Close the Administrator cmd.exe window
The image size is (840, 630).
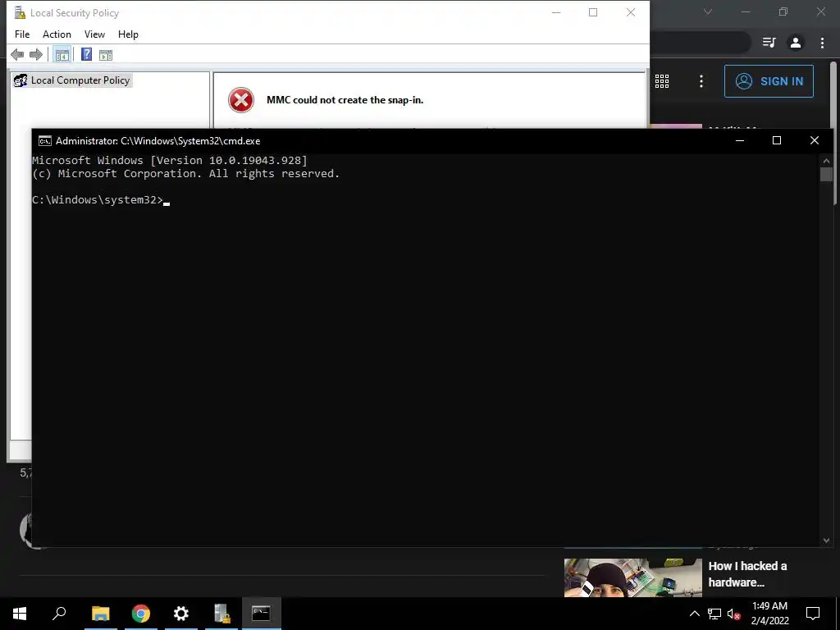coord(815,140)
